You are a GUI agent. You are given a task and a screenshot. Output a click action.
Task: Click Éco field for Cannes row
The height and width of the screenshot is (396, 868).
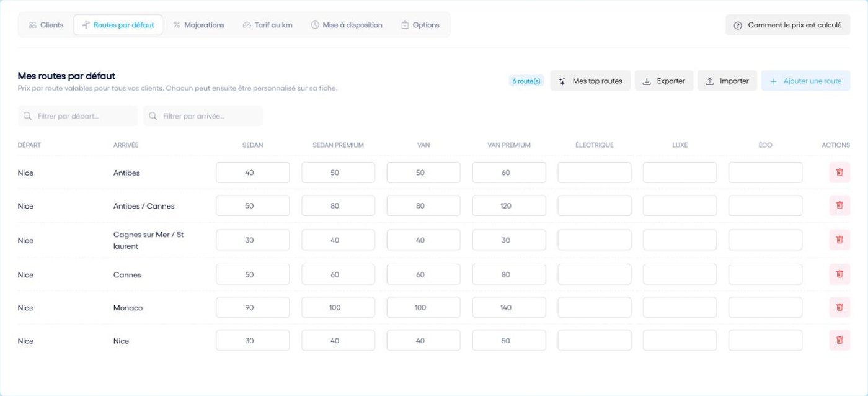tap(765, 274)
